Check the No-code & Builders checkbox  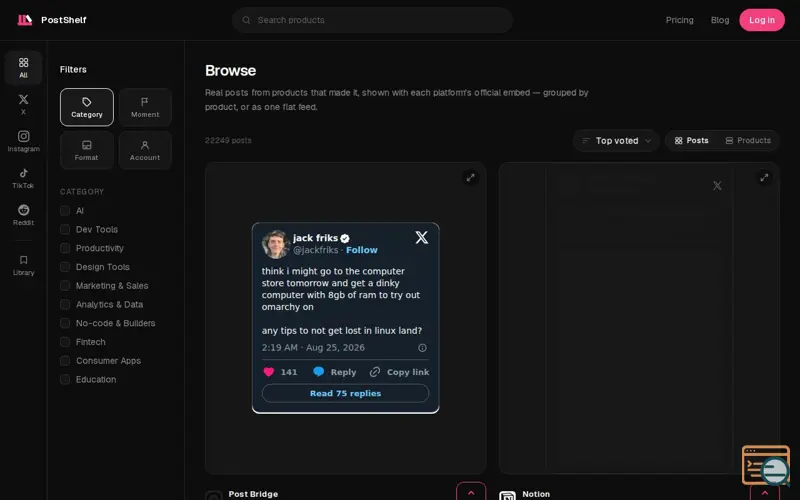tap(65, 323)
